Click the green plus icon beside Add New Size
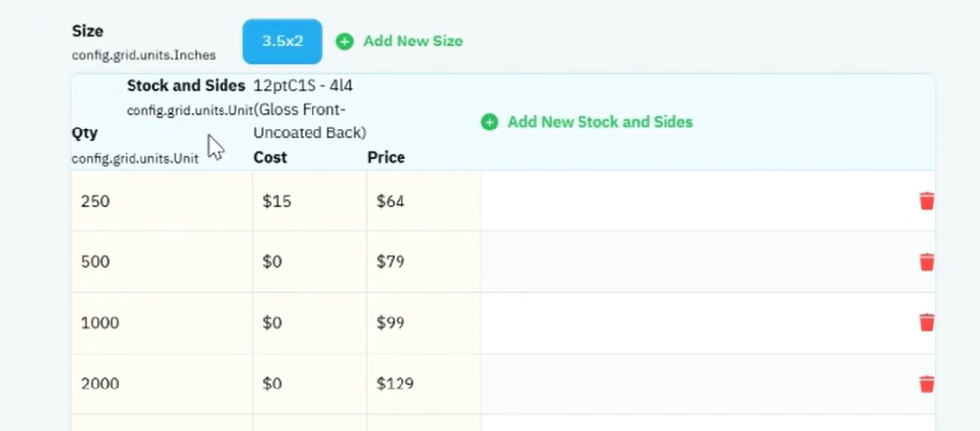This screenshot has width=980, height=431. [x=344, y=42]
